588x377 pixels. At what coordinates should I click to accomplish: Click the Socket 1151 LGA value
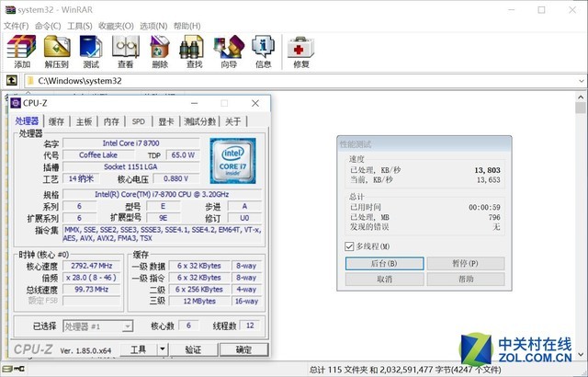pos(130,167)
